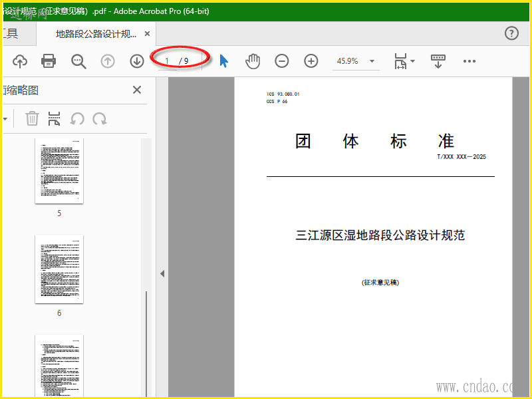Open the 工具 tab

tap(10, 33)
